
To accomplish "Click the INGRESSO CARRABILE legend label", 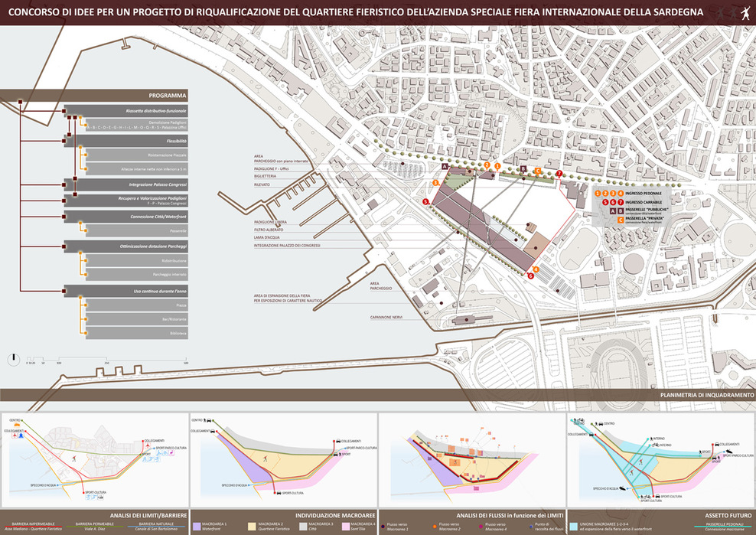I will [644, 202].
